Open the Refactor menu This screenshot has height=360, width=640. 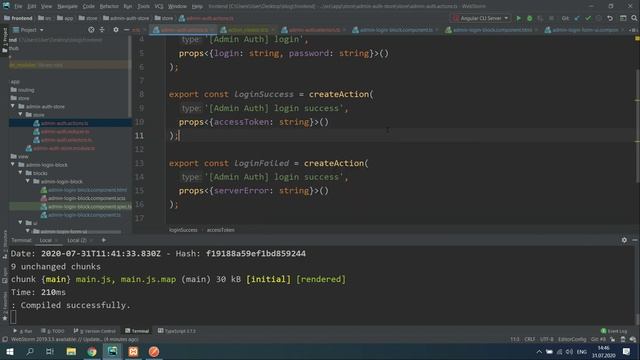click(x=109, y=7)
